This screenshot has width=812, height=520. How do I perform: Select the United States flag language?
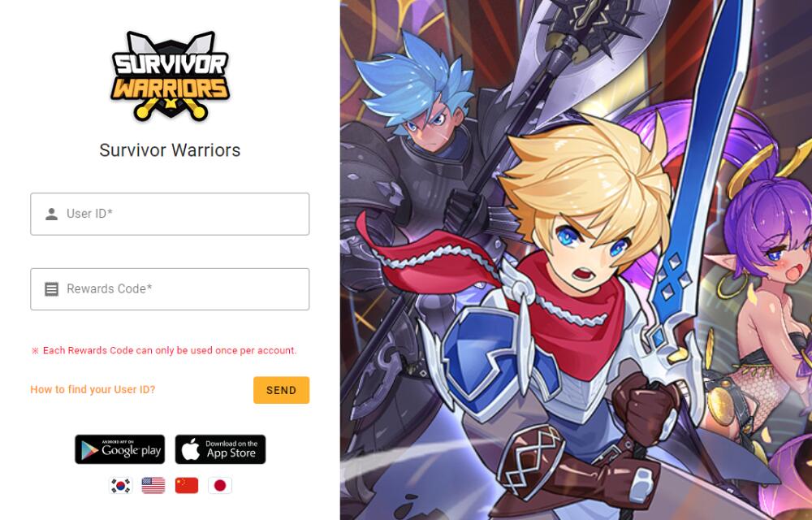pyautogui.click(x=153, y=485)
